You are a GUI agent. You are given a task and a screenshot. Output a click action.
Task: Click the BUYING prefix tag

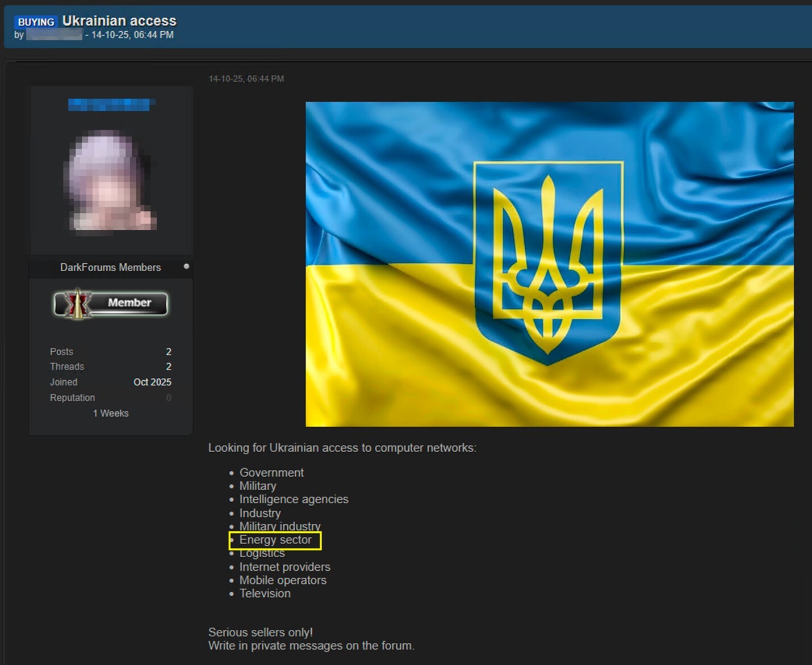click(36, 22)
